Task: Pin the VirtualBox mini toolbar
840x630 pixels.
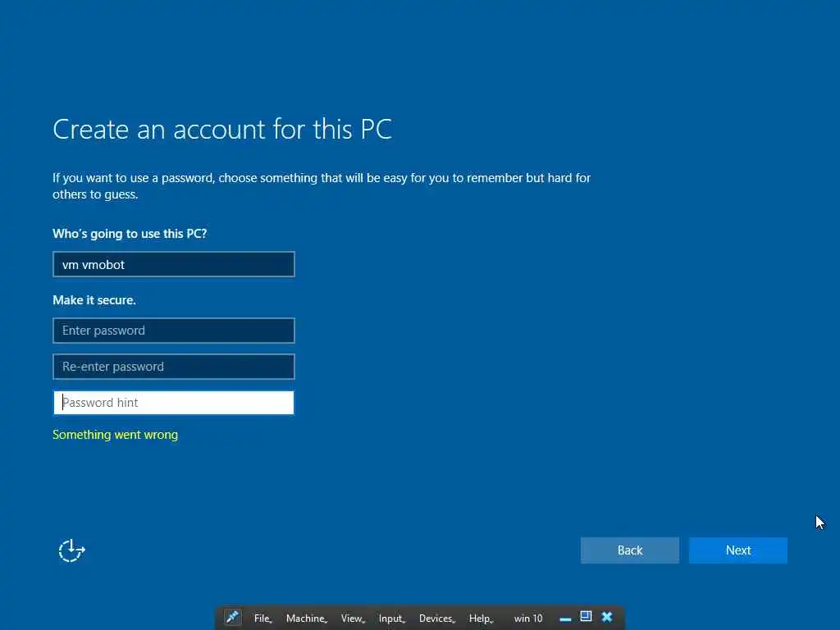Action: (232, 618)
